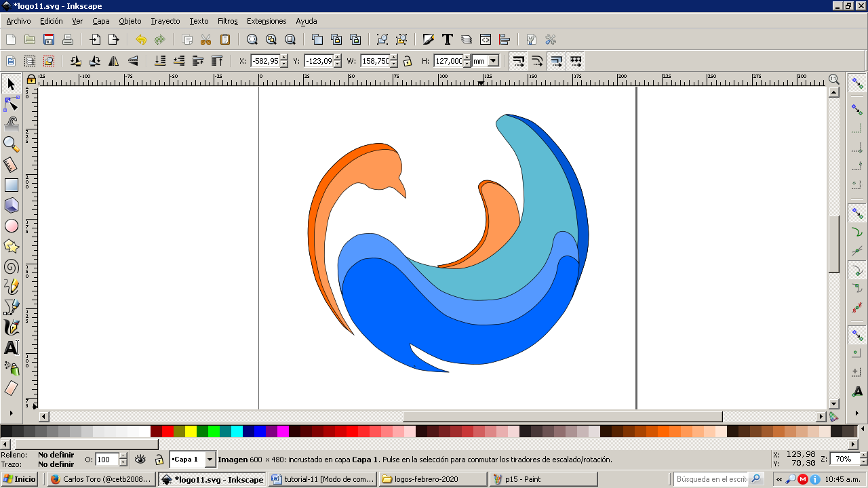Open the Edición menu
Viewport: 868px width, 488px height.
tap(51, 21)
